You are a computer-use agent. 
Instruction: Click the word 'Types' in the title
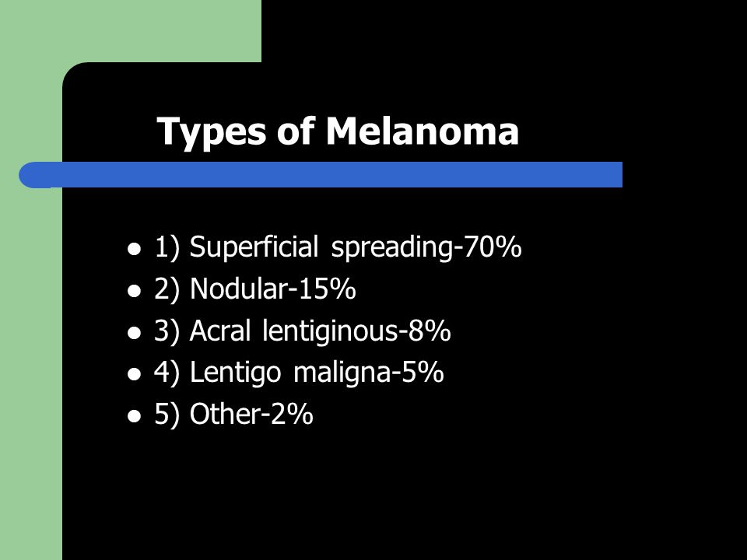pyautogui.click(x=212, y=133)
